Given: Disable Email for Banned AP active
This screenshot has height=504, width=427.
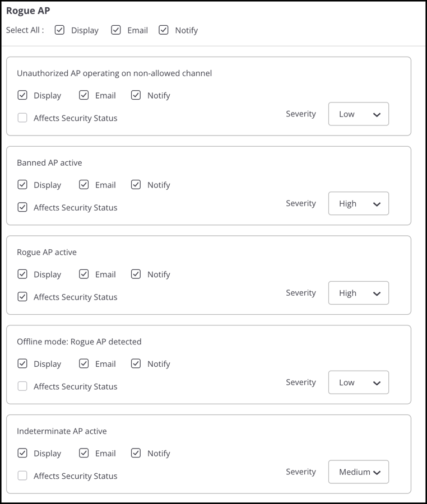Looking at the screenshot, I should [83, 184].
